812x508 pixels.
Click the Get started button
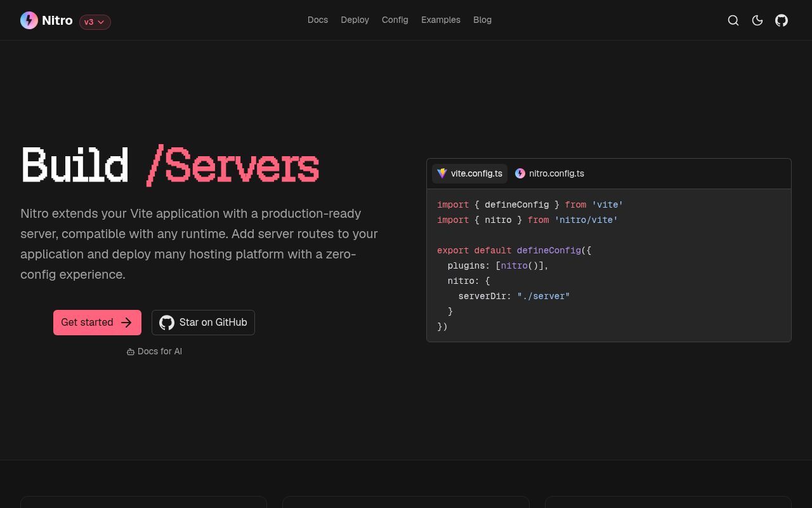tap(97, 323)
